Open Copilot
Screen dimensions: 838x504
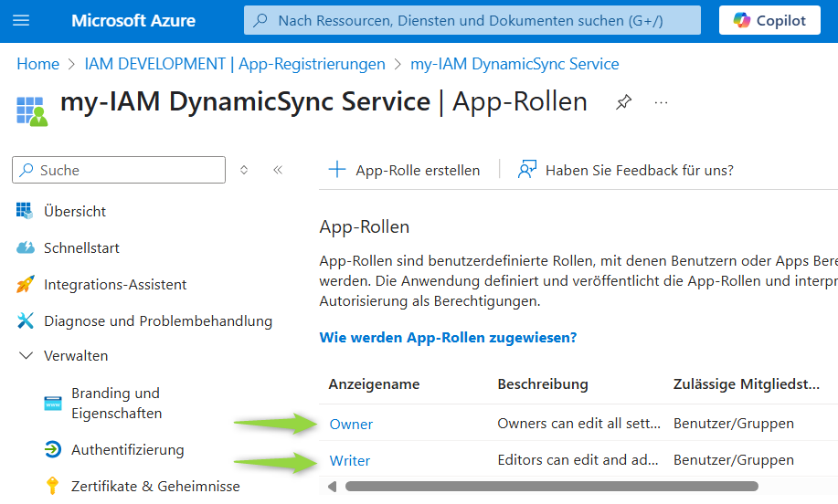point(769,20)
